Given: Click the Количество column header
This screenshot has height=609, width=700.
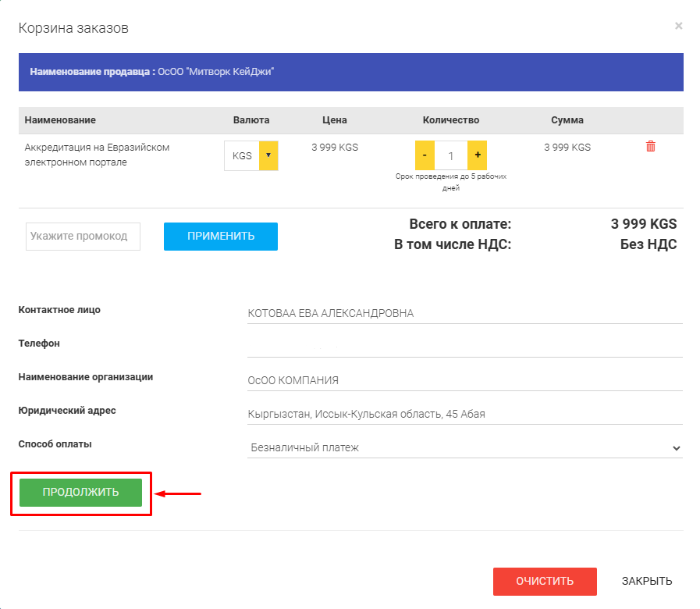Looking at the screenshot, I should [x=451, y=120].
